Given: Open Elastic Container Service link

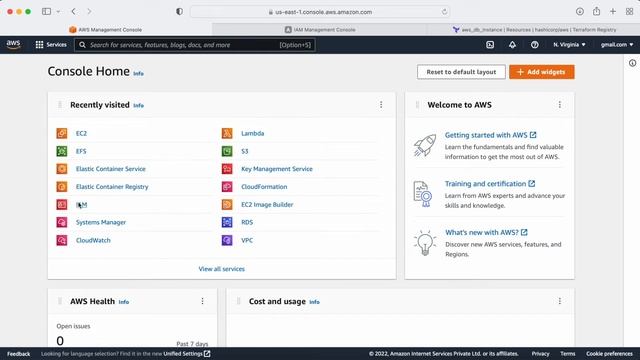Looking at the screenshot, I should click(111, 169).
